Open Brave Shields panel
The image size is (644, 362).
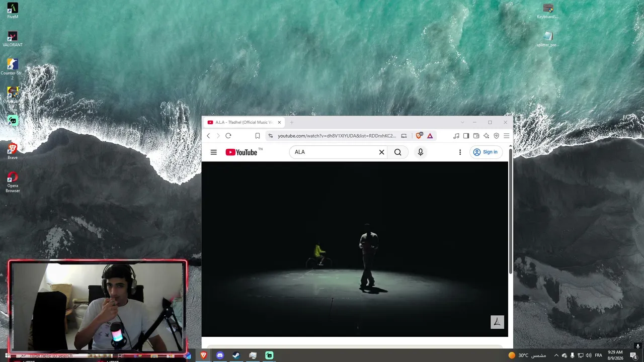point(419,136)
